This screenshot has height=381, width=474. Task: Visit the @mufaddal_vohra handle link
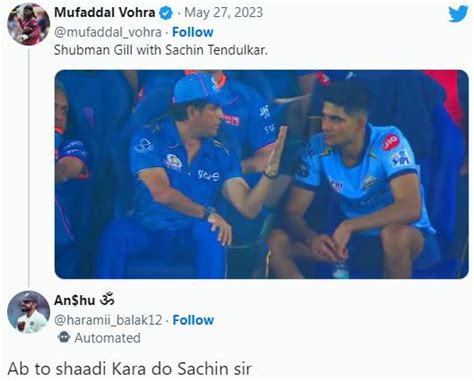(108, 32)
